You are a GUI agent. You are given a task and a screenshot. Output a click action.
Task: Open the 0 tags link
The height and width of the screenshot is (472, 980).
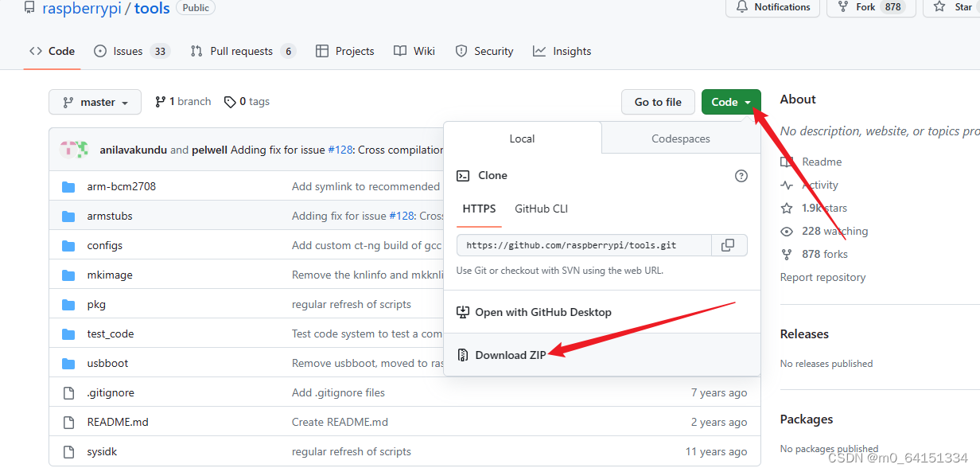[x=247, y=102]
